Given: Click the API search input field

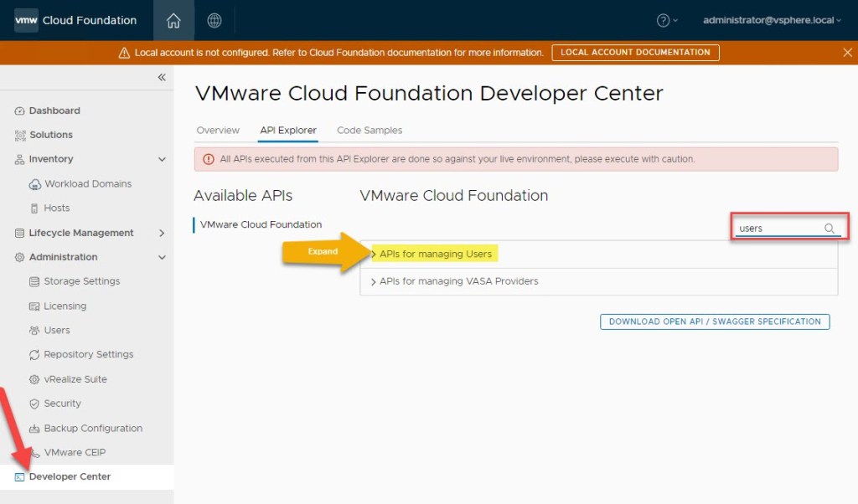Looking at the screenshot, I should click(778, 228).
